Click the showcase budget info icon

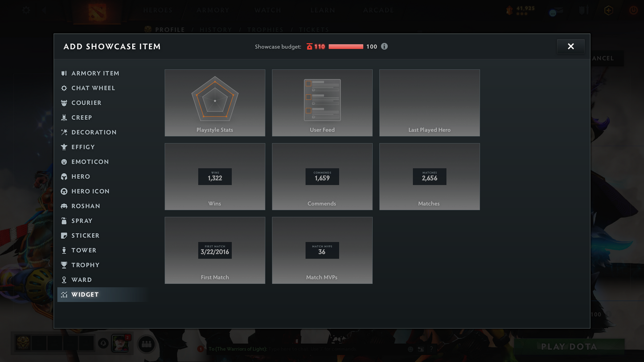[x=384, y=46]
